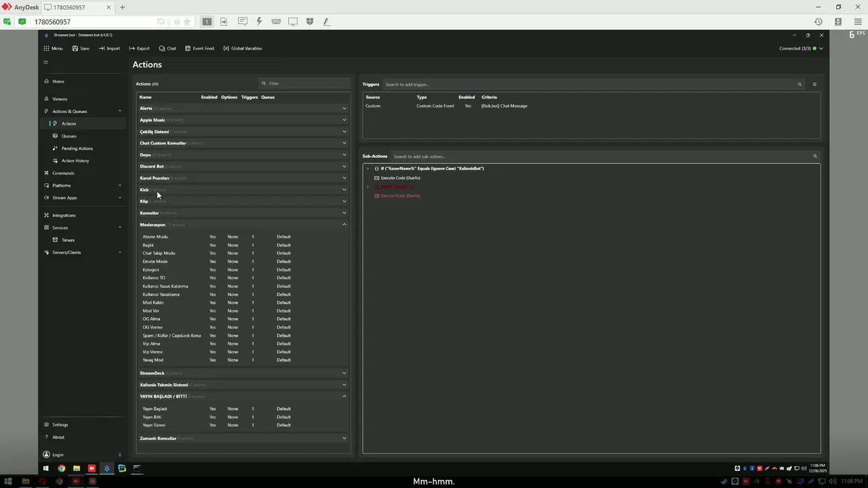Image resolution: width=868 pixels, height=488 pixels.
Task: Select the Custom Code Event trigger row
Action: click(591, 106)
